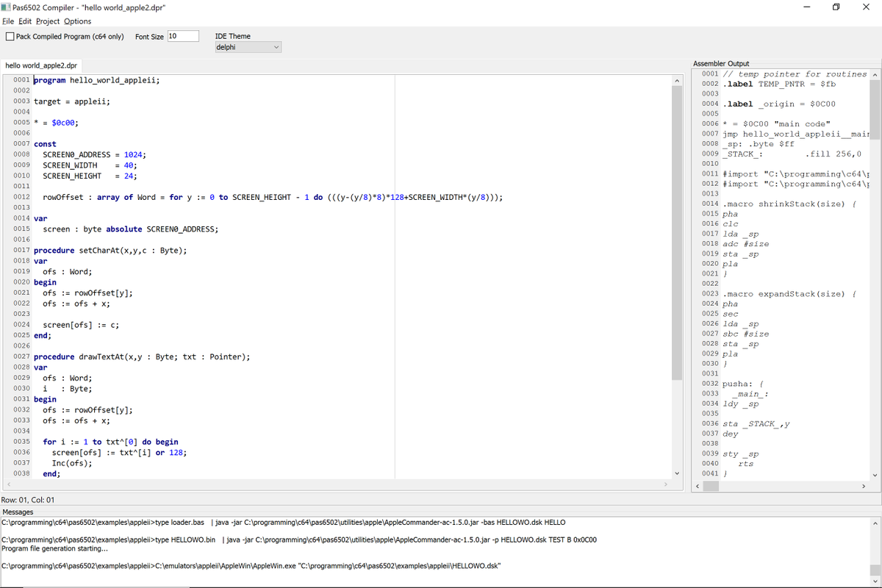
Task: Click Messages panel scroll up arrow
Action: point(875,523)
